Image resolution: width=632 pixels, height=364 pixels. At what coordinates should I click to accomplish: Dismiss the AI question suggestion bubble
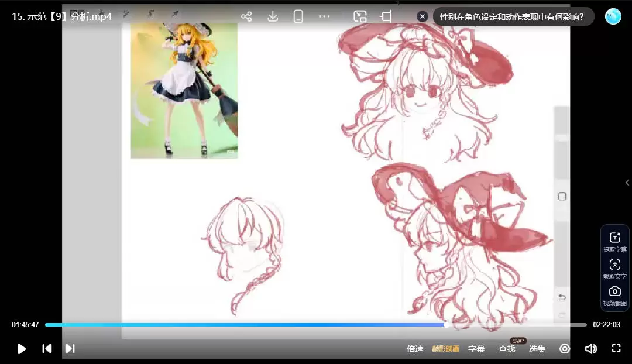click(x=423, y=16)
